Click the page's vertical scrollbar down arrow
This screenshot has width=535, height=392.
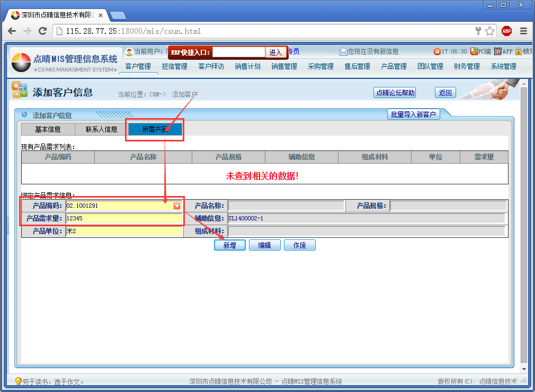[524, 369]
